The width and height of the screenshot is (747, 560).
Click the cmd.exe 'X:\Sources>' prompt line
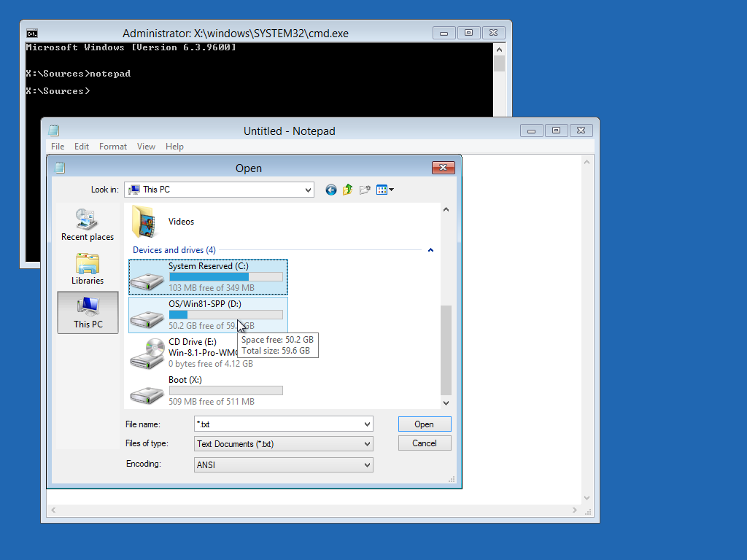[58, 91]
